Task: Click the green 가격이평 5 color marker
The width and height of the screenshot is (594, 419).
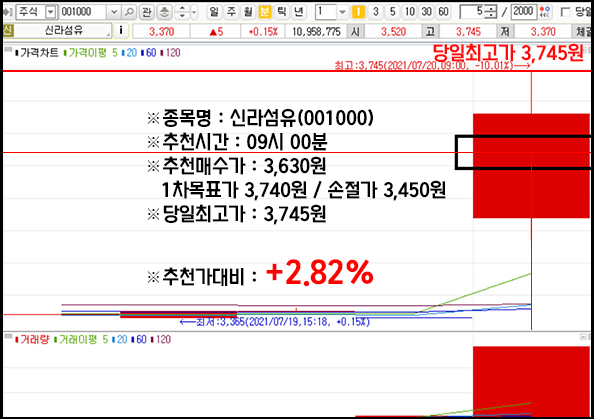Action: pyautogui.click(x=65, y=53)
